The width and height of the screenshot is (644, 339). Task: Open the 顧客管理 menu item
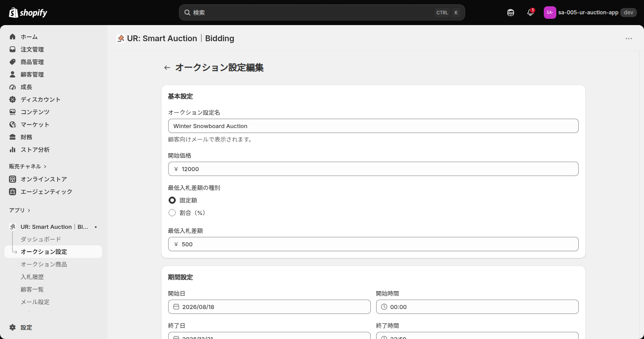coord(53,74)
